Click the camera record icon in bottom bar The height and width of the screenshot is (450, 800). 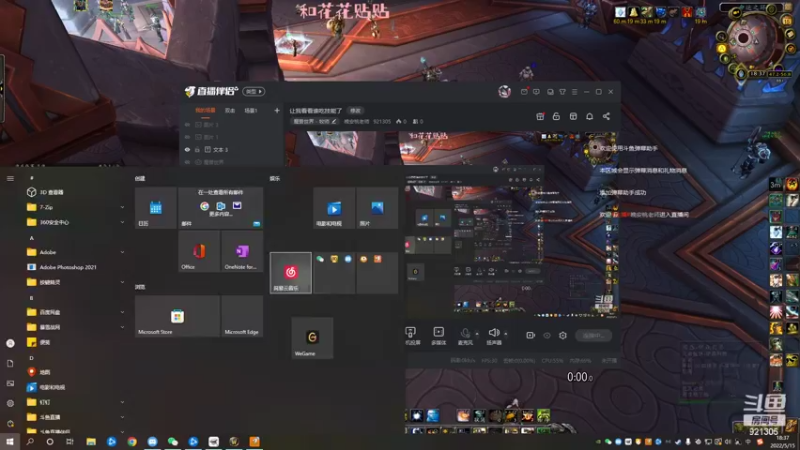coord(531,335)
